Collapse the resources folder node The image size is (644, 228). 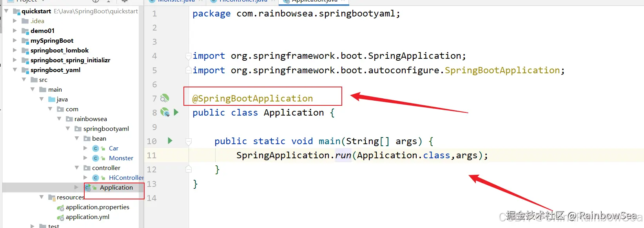42,197
